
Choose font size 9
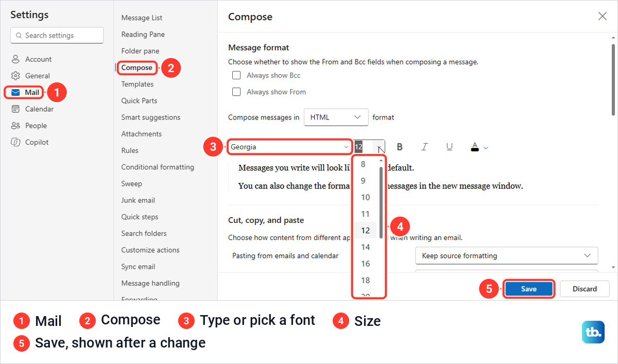(366, 181)
